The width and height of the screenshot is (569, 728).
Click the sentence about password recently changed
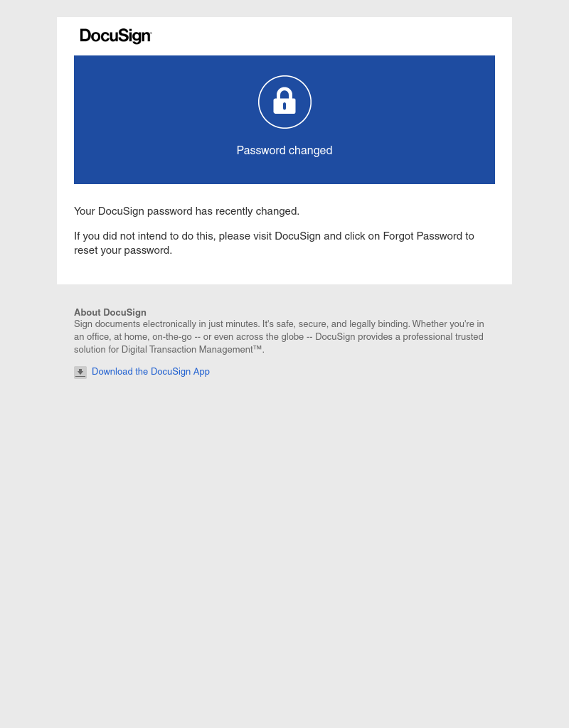[x=187, y=211]
